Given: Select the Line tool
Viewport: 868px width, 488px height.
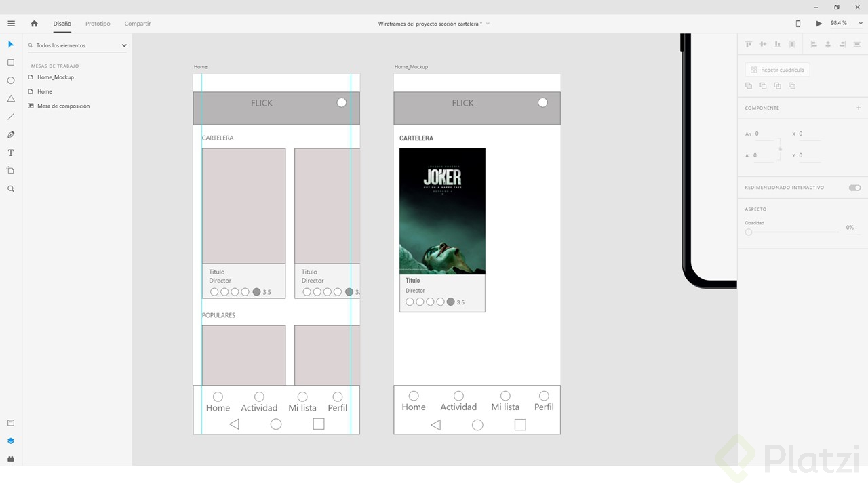Looking at the screenshot, I should 11,117.
